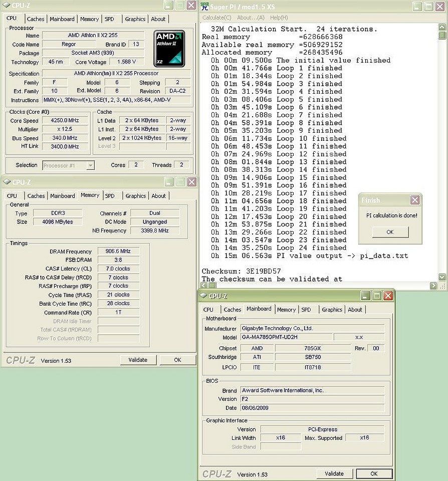The image size is (448, 481).
Task: Click the Super PI scroll down arrow
Action: click(x=442, y=277)
